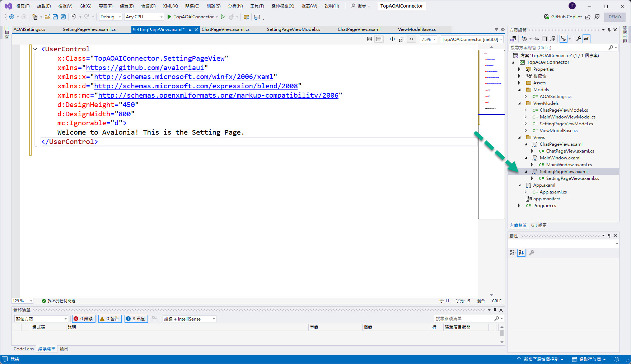
Task: Click the Find in Files folder-search icon
Action: (x=246, y=17)
